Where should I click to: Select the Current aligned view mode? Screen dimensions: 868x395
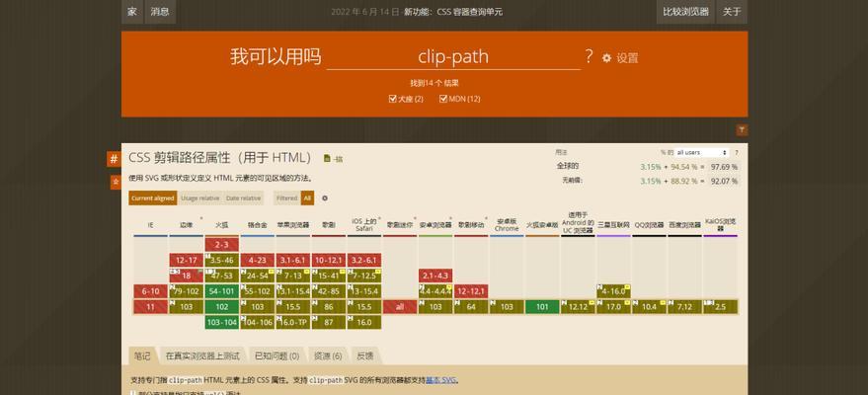pos(153,198)
